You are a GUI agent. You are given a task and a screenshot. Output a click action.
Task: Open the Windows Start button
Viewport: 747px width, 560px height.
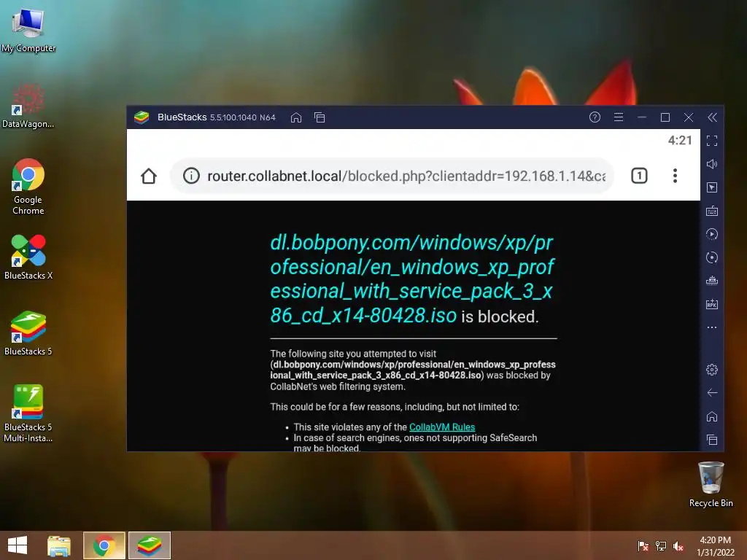[18, 545]
